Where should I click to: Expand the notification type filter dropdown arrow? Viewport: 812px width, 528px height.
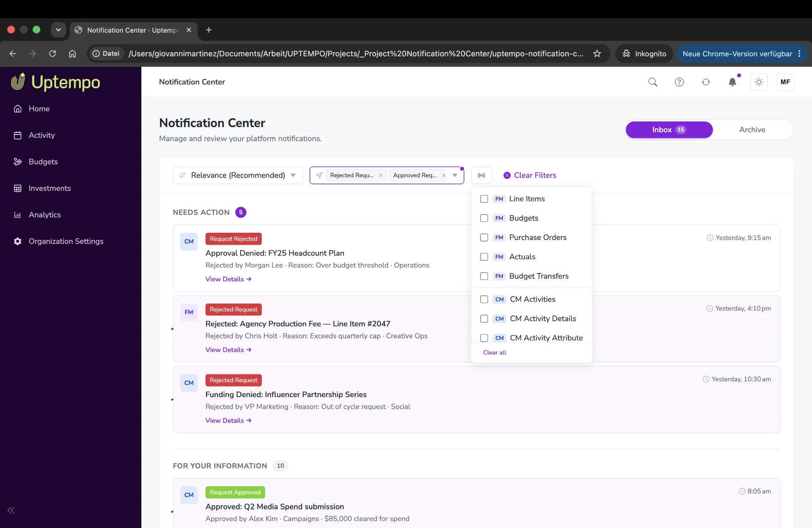(x=455, y=175)
